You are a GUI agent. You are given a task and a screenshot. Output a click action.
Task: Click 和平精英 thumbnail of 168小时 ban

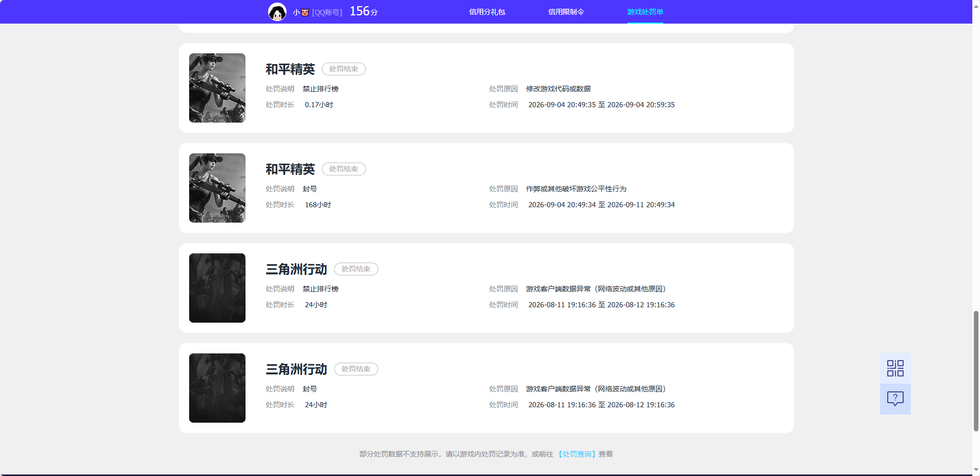point(217,188)
